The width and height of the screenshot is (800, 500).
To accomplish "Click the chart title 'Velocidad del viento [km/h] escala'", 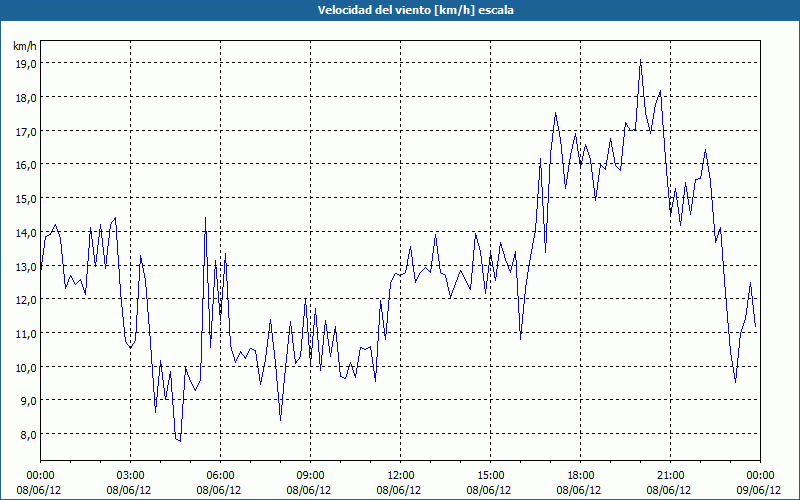I will tap(415, 10).
